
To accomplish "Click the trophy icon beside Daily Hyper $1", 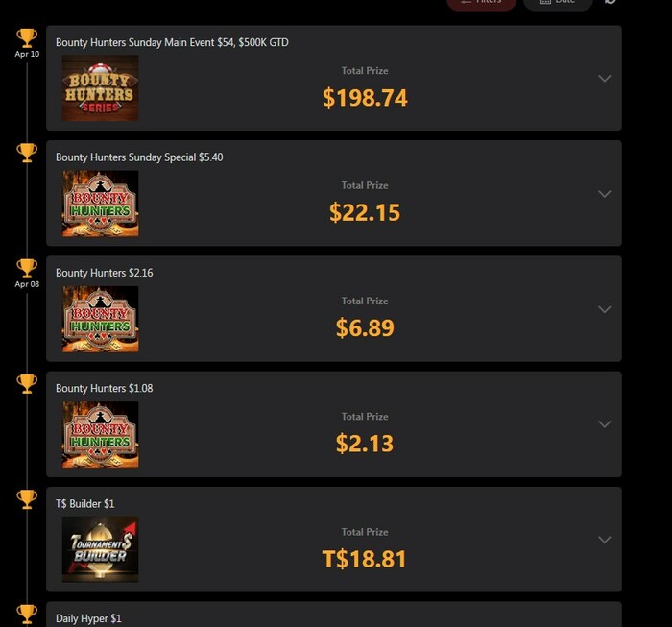I will tap(27, 615).
